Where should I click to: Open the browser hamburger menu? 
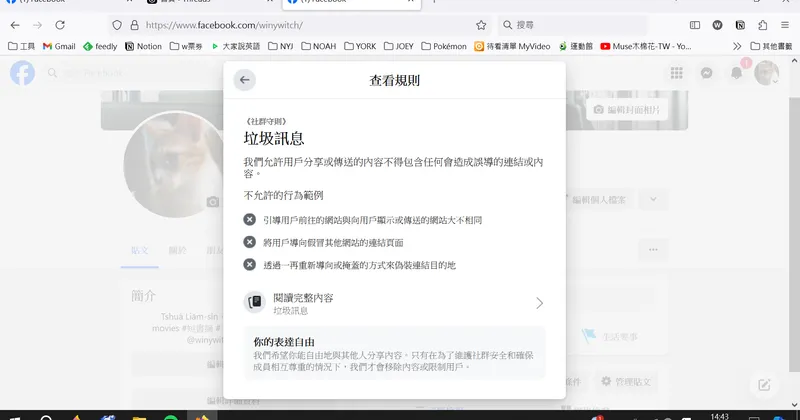(x=785, y=25)
